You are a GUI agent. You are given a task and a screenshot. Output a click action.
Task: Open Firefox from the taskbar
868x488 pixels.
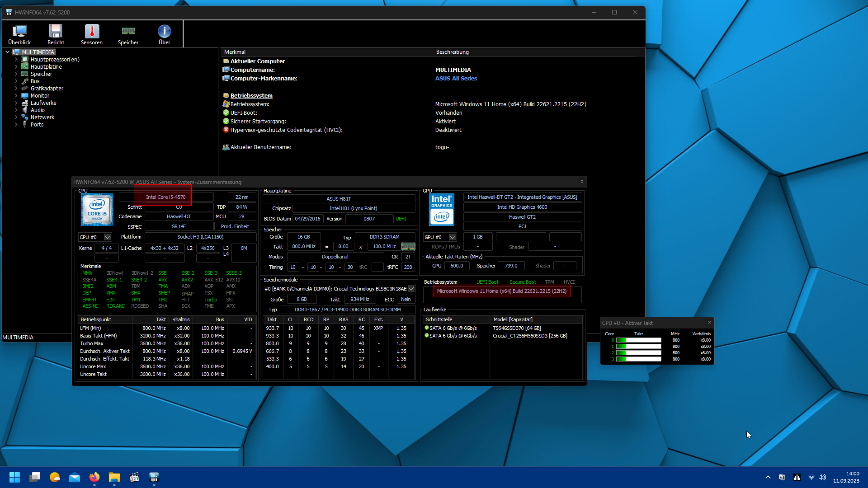point(94,477)
